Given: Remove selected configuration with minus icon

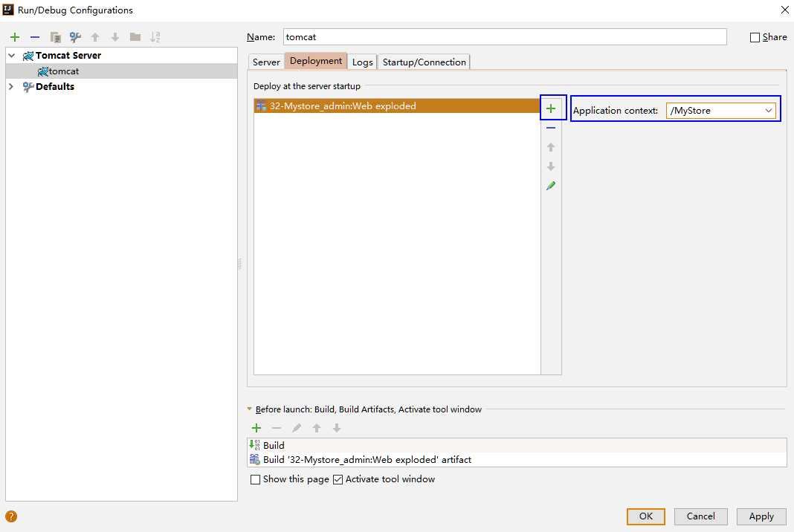Looking at the screenshot, I should (x=35, y=37).
